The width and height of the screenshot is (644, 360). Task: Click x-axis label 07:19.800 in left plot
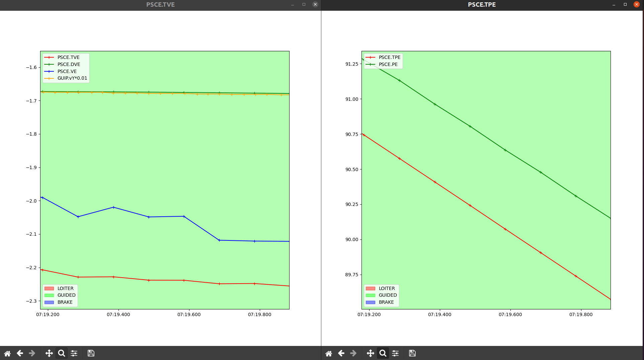tap(260, 314)
